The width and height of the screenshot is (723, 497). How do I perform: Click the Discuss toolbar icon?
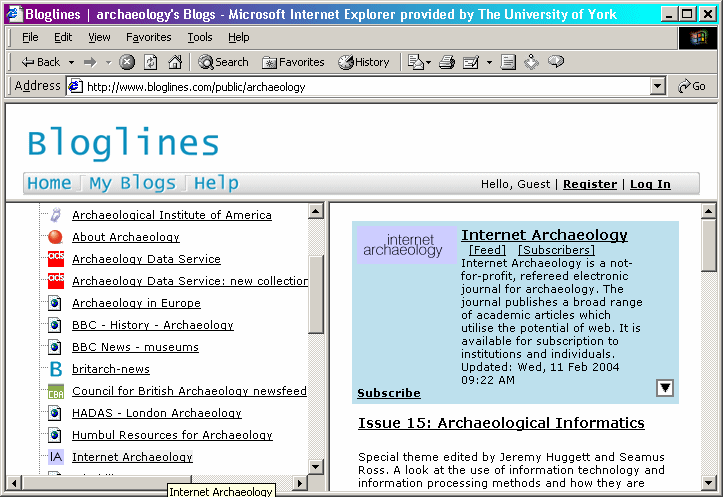(x=508, y=62)
